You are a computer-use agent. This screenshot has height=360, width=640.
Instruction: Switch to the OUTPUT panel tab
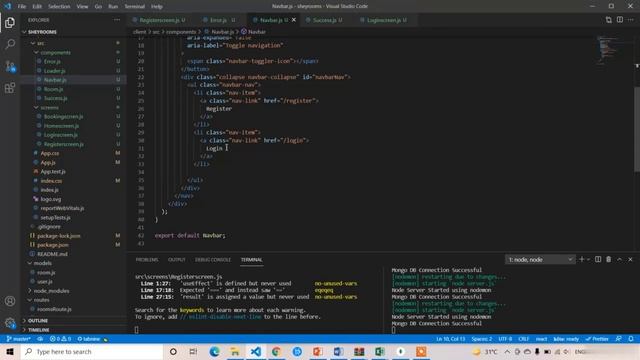pyautogui.click(x=177, y=260)
